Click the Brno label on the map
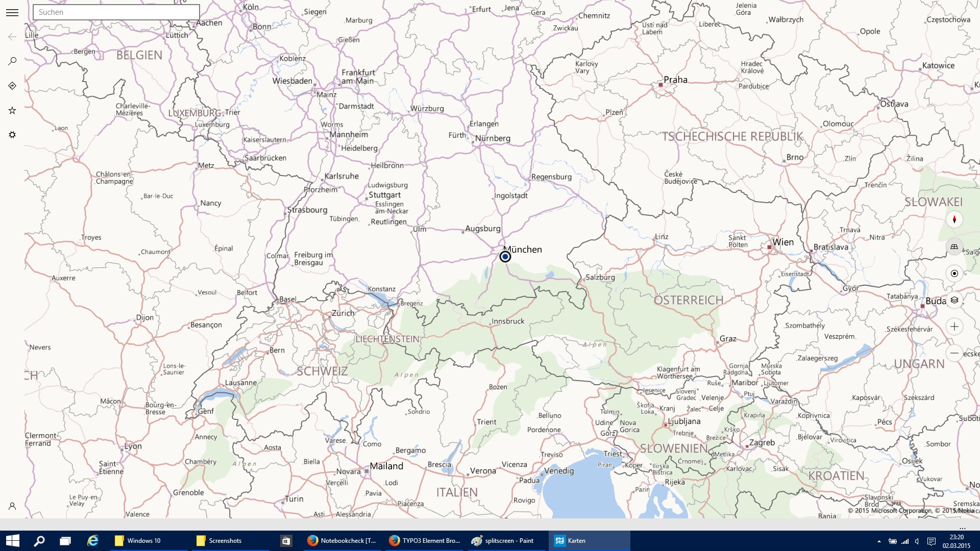This screenshot has height=551, width=980. (x=795, y=157)
